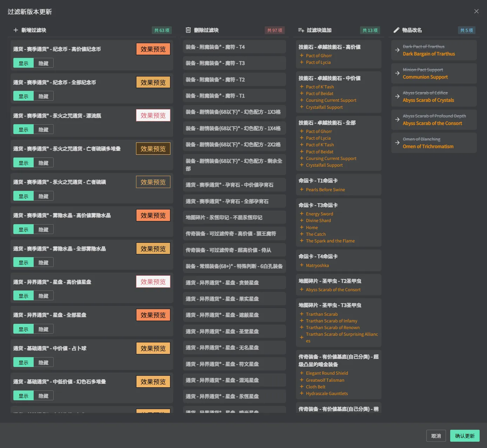487x448 pixels.
Task: Select deleted block 传奇装备 - 可过滤传奇 - 超高价值 - 侍从
Action: point(235,250)
